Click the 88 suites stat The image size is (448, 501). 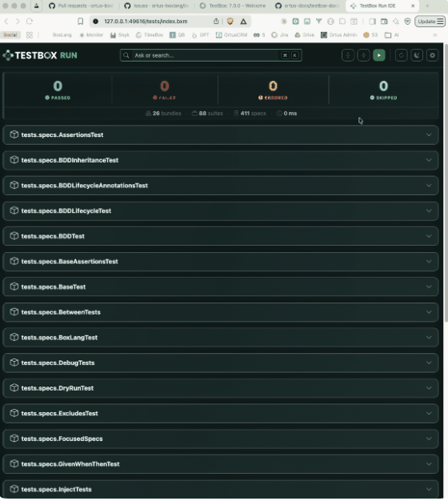tap(207, 114)
